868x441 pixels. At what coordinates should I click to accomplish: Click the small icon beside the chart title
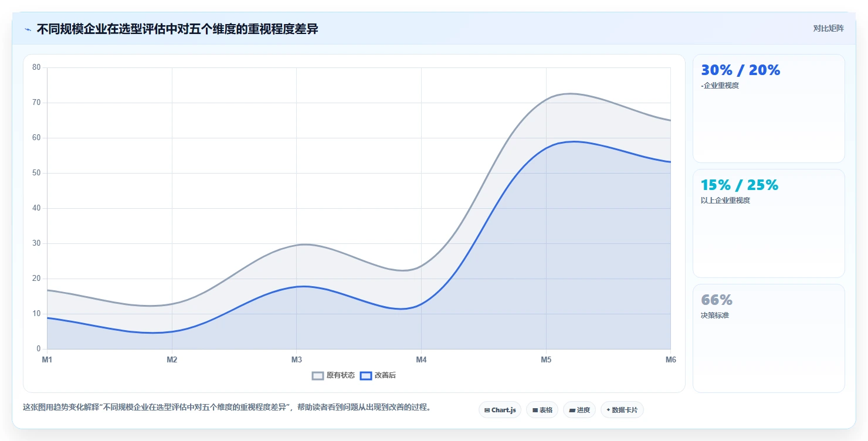click(x=28, y=29)
